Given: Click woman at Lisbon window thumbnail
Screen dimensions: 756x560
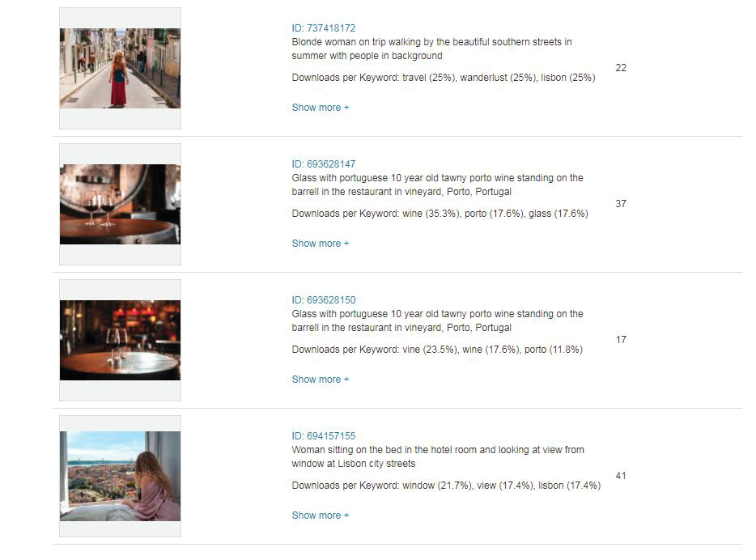Looking at the screenshot, I should (120, 476).
